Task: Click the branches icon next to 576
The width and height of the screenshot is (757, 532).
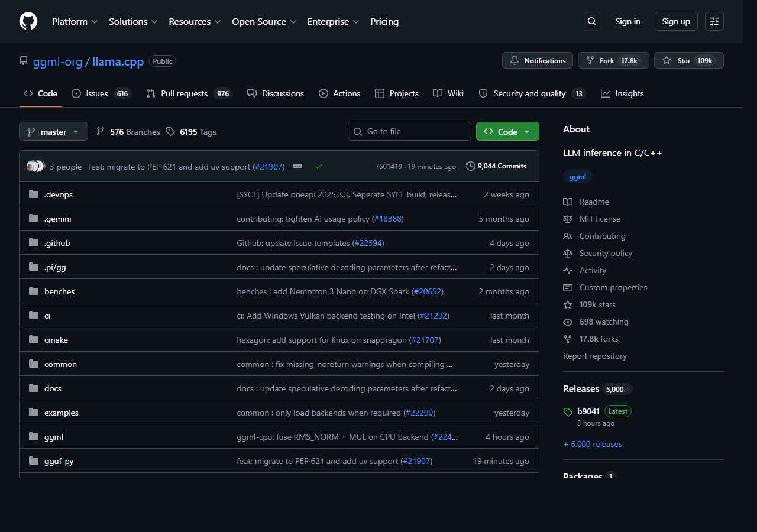Action: tap(101, 132)
